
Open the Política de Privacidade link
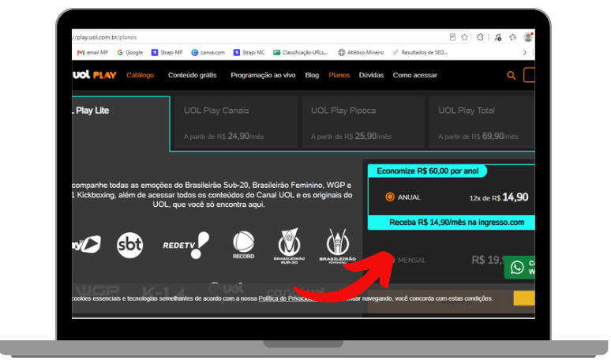(287, 298)
